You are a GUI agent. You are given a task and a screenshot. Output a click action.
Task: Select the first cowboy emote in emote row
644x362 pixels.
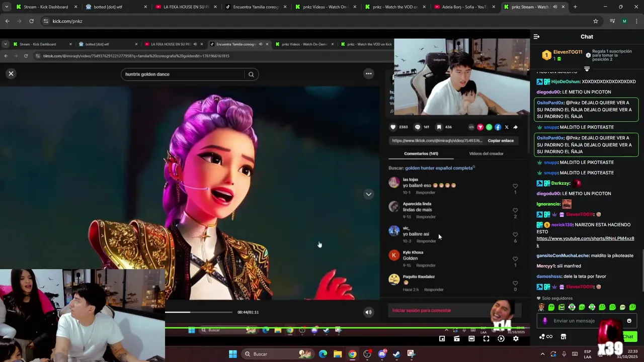541,307
